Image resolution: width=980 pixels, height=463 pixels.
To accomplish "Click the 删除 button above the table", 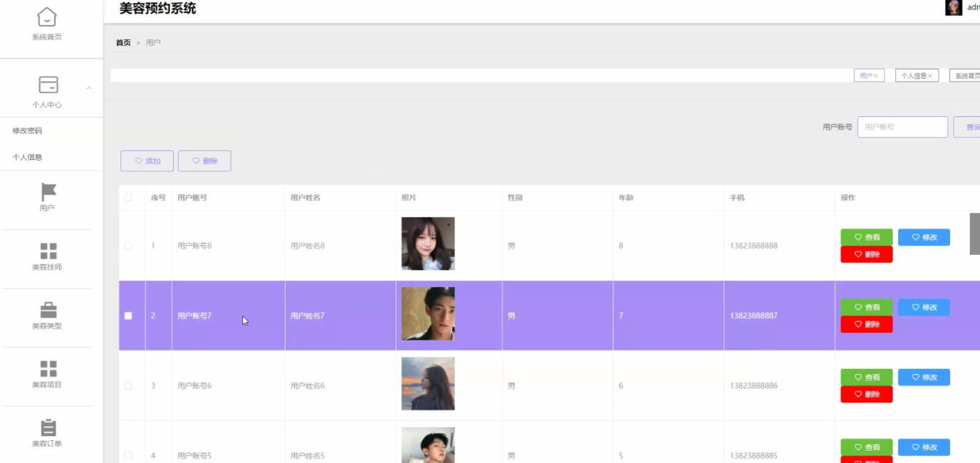I will pyautogui.click(x=204, y=161).
